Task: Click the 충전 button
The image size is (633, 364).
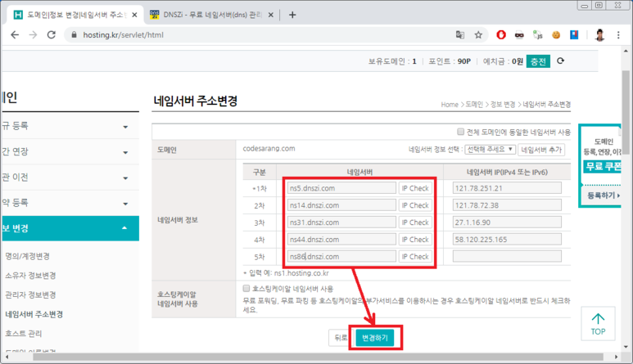Action: point(538,61)
